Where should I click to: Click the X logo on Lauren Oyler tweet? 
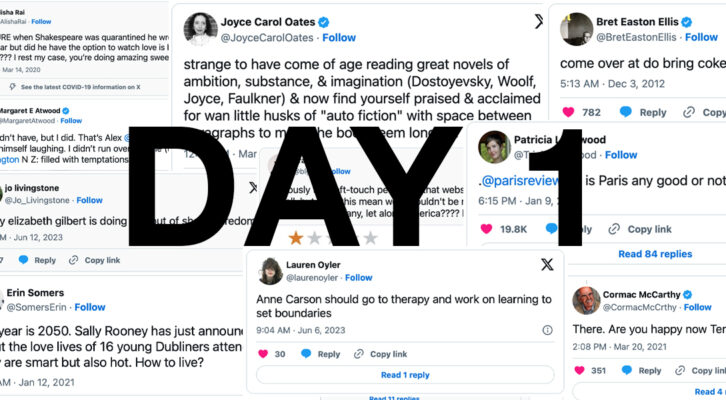pos(547,264)
